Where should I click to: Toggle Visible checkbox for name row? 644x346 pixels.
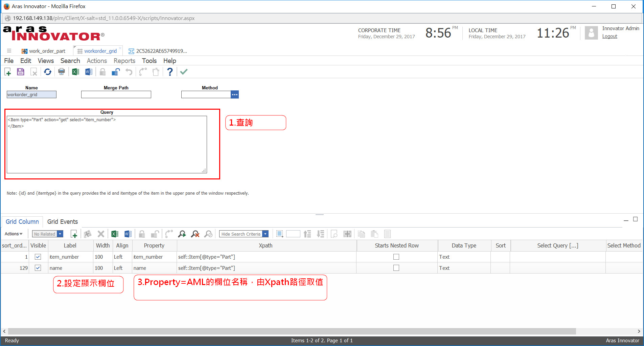click(38, 268)
